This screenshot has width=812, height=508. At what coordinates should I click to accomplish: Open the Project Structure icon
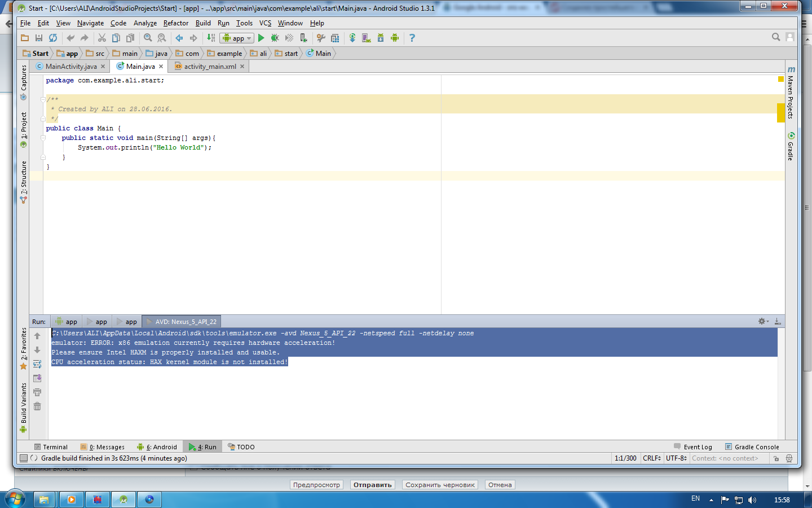click(335, 38)
